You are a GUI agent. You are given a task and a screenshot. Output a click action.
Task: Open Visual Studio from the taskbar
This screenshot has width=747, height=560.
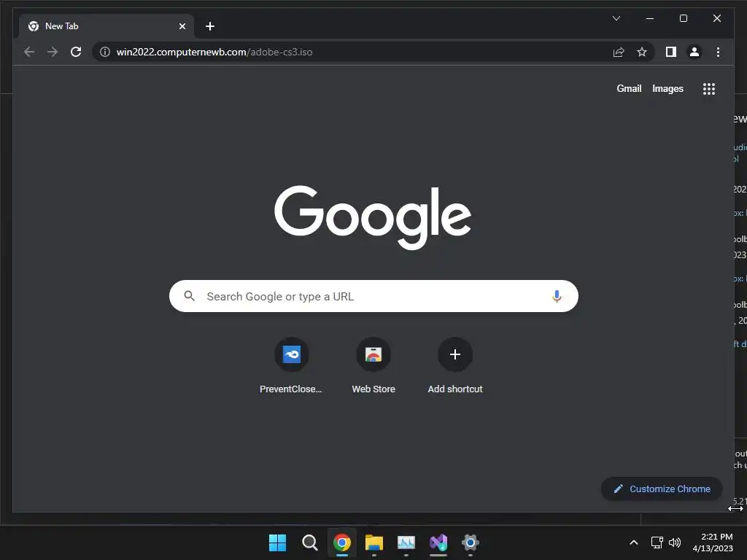click(438, 542)
